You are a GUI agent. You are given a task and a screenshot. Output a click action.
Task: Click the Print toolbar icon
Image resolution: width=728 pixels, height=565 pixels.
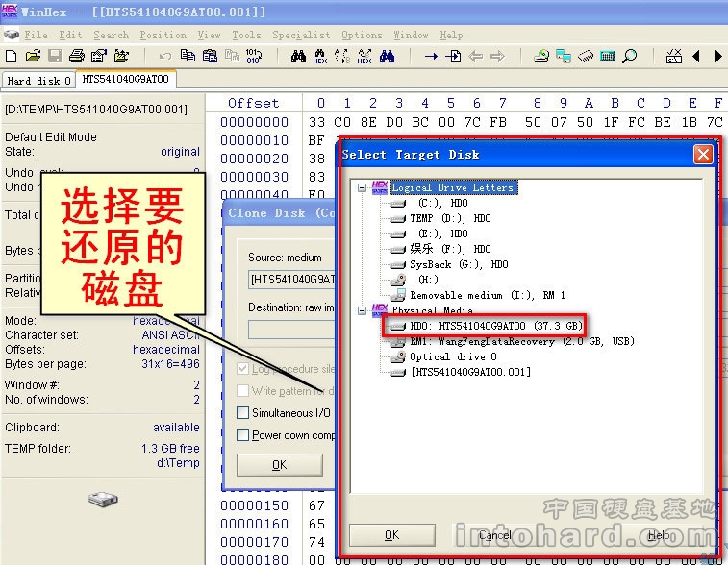pyautogui.click(x=75, y=57)
